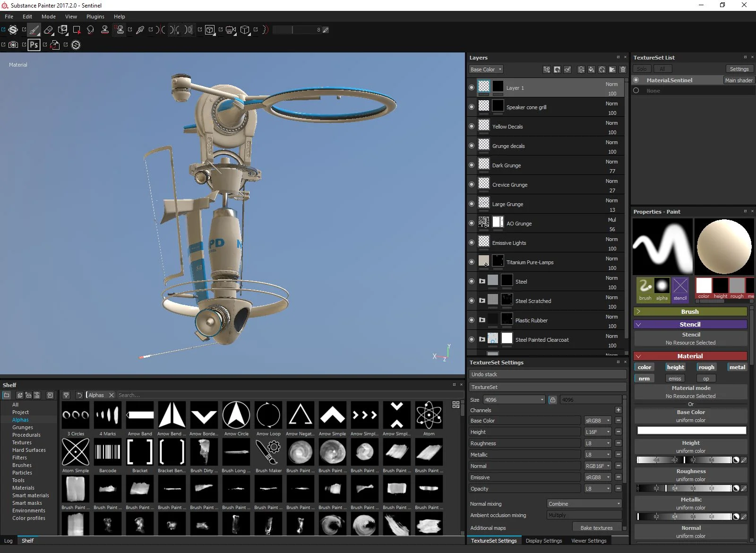Open the Mode menu
Viewport: 756px width, 553px height.
click(x=49, y=17)
